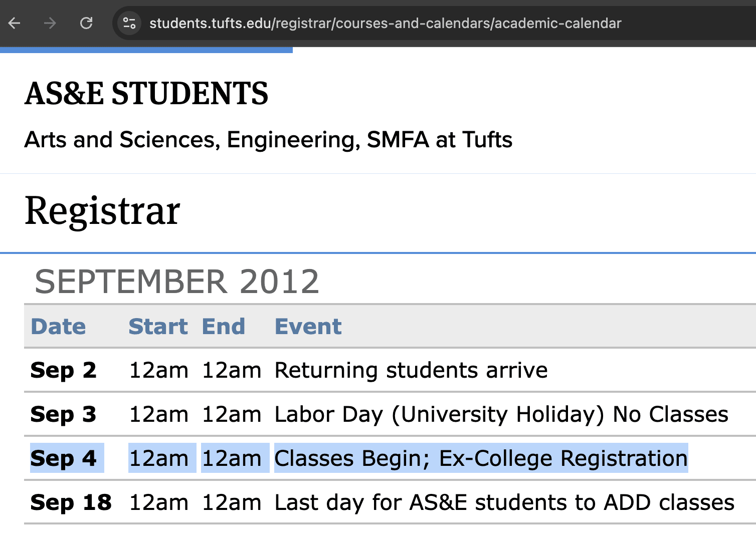Reload the academic calendar page
The image size is (756, 539).
[86, 23]
